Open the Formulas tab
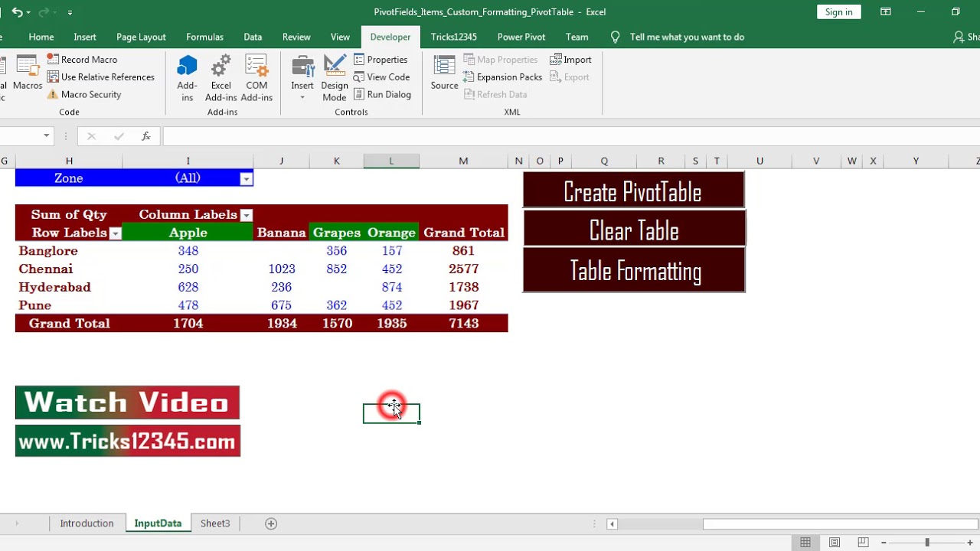 pyautogui.click(x=204, y=37)
